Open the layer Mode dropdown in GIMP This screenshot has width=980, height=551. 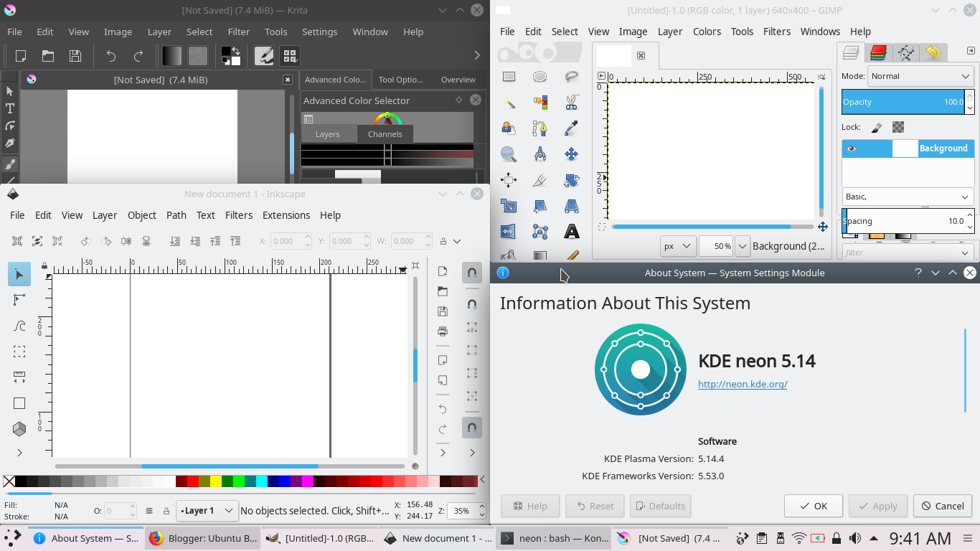[x=920, y=76]
